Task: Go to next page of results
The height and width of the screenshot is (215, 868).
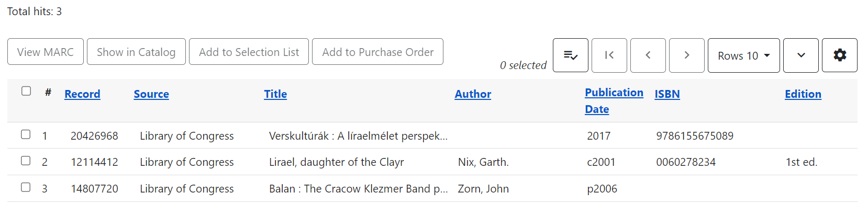Action: coord(686,55)
